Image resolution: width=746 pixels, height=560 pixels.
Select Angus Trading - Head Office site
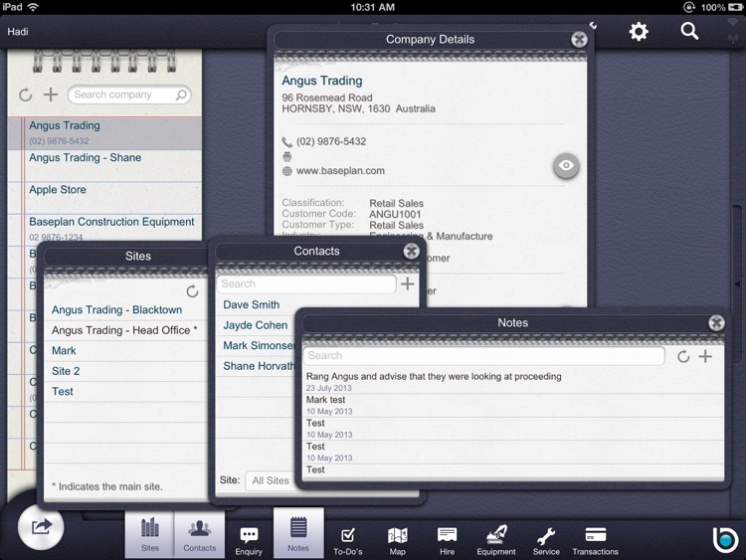tap(125, 330)
